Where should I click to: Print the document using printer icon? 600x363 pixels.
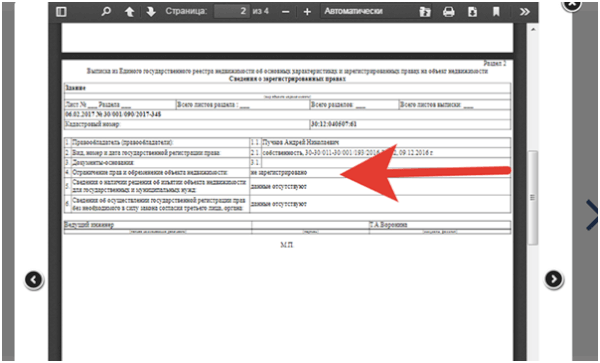click(x=448, y=12)
